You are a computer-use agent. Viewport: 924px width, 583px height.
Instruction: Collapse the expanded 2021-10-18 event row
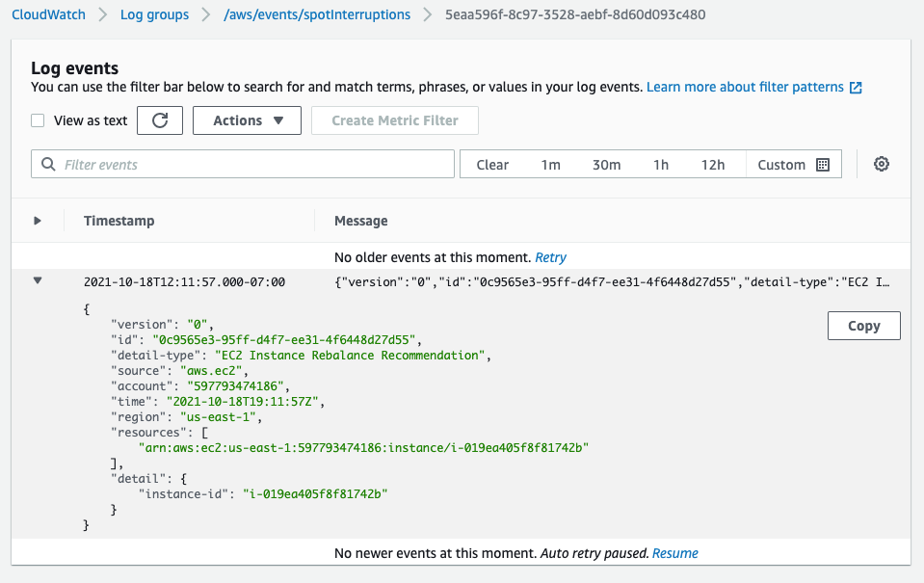tap(37, 279)
